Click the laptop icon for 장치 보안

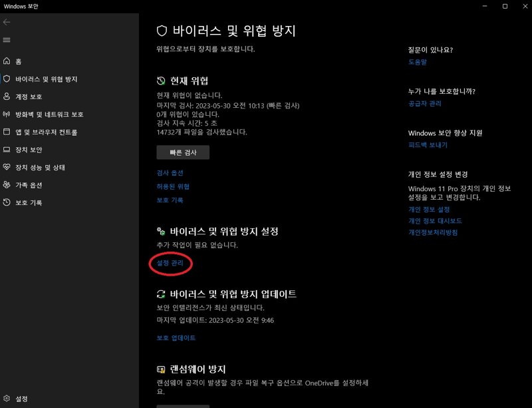(7, 150)
